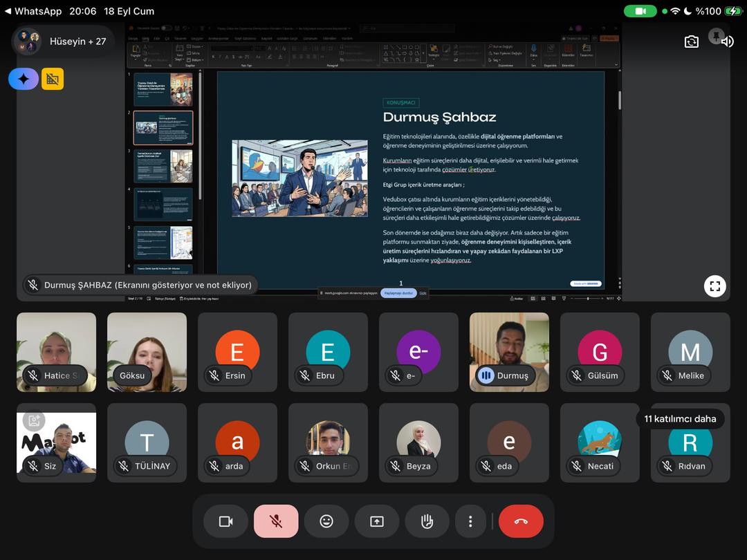This screenshot has height=560, width=747.
Task: Turn on the camera in call controls
Action: (x=225, y=521)
